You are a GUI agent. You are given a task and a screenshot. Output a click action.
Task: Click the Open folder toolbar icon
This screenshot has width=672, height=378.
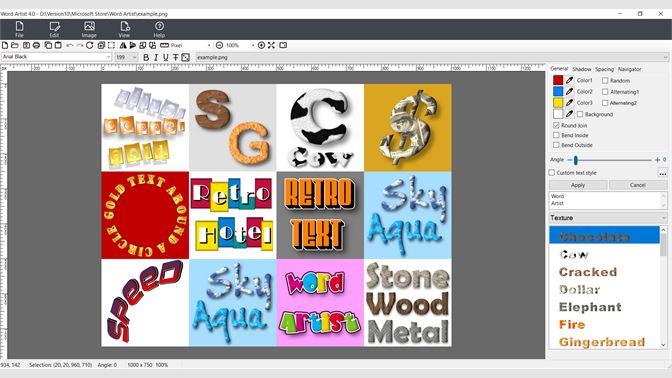click(15, 45)
